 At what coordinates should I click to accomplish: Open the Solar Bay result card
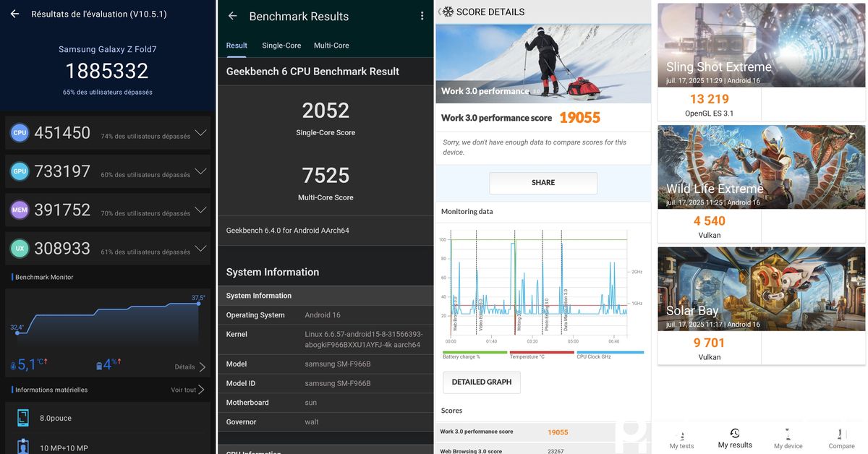pos(762,306)
